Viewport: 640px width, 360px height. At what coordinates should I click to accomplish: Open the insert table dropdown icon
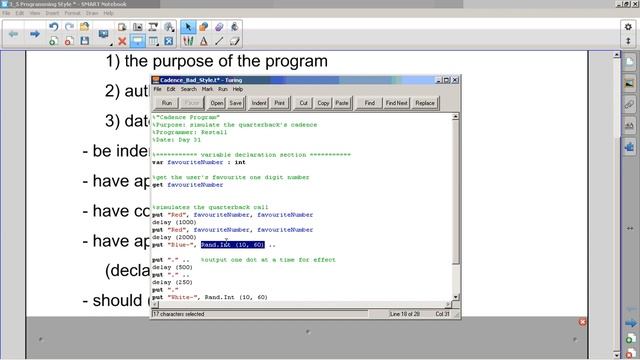point(154,41)
